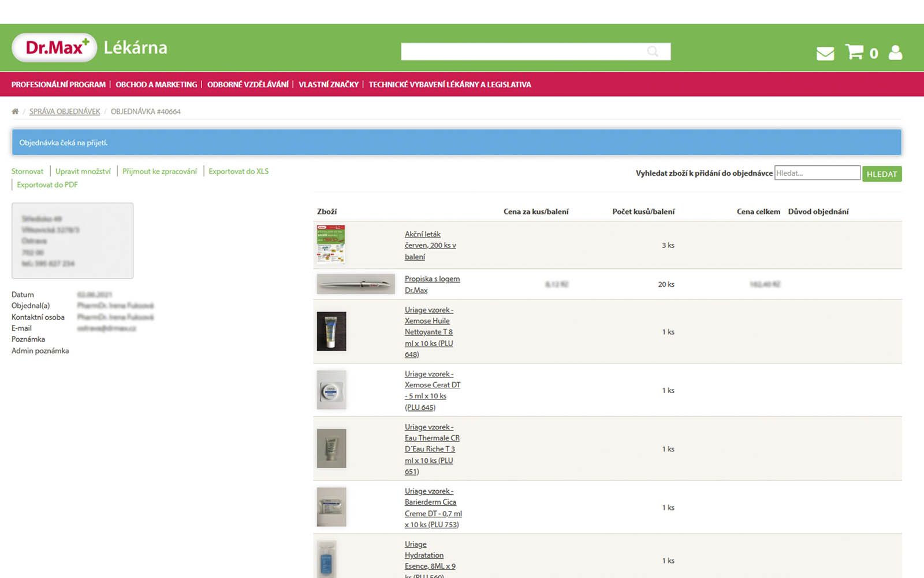Click the "Zboží" column header
The height and width of the screenshot is (578, 924).
[x=327, y=212]
